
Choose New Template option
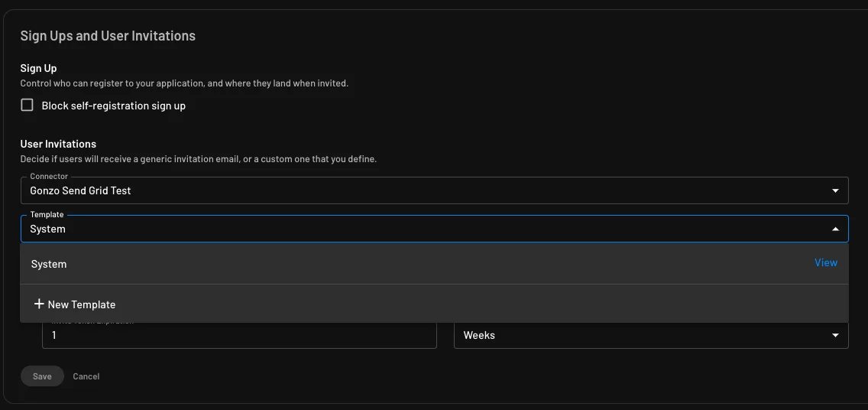(x=435, y=304)
